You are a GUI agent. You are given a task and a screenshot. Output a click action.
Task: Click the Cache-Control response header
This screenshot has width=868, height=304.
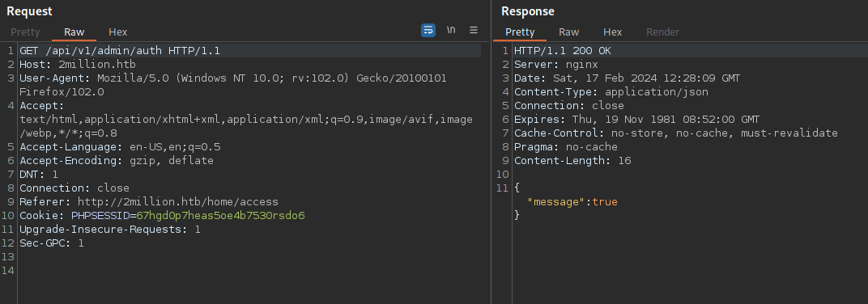(x=676, y=133)
